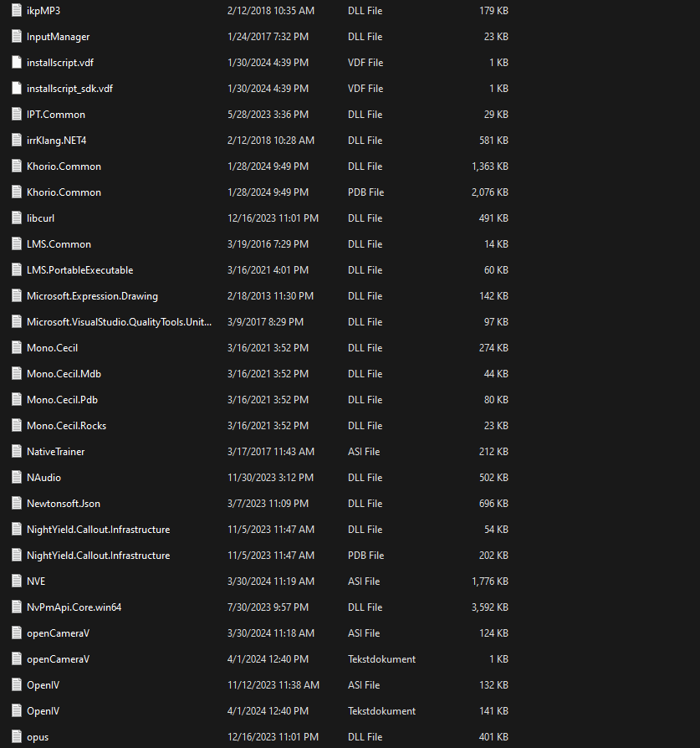Click the ikpMP3 DLL file icon

click(x=17, y=11)
